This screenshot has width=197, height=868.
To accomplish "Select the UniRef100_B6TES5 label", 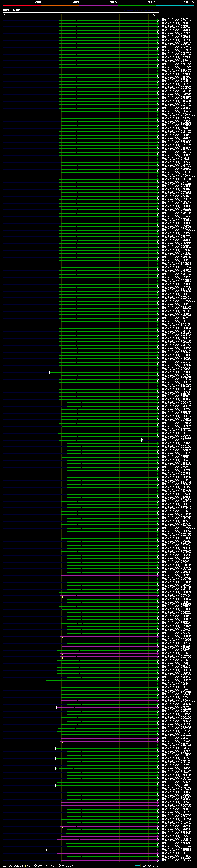I will pos(176,454).
